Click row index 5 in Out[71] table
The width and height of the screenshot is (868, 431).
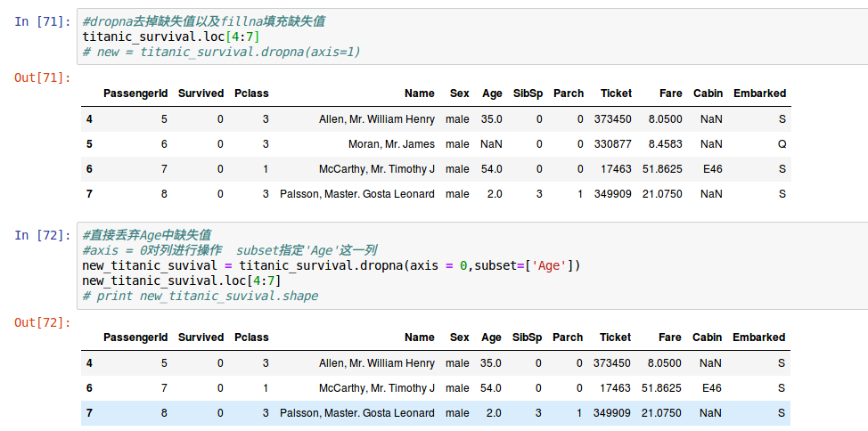tap(89, 144)
